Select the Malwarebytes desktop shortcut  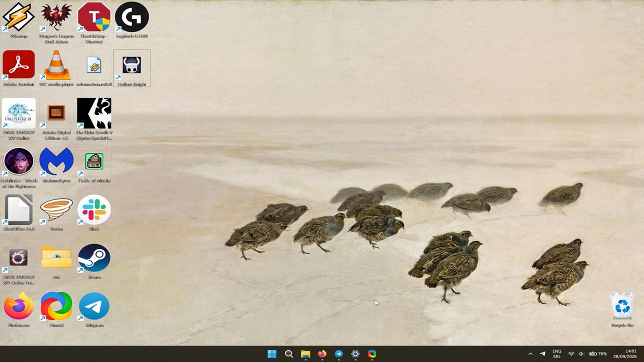point(56,165)
